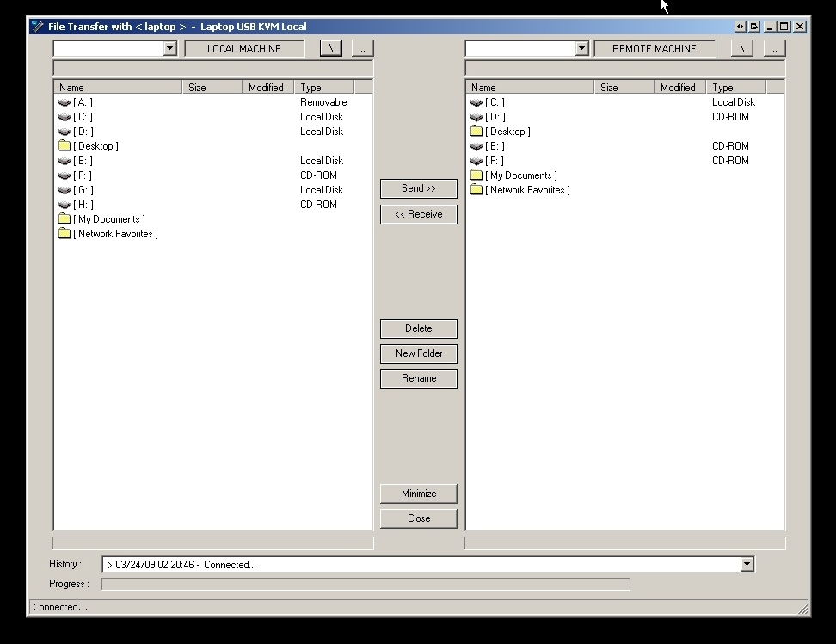Sort local list by Name column
The height and width of the screenshot is (644, 836).
click(x=118, y=88)
